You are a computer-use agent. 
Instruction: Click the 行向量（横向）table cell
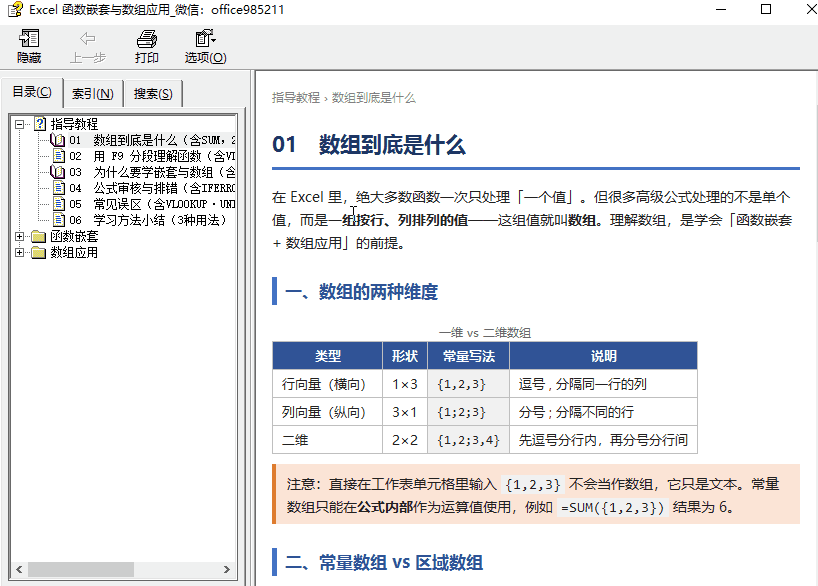coord(328,384)
